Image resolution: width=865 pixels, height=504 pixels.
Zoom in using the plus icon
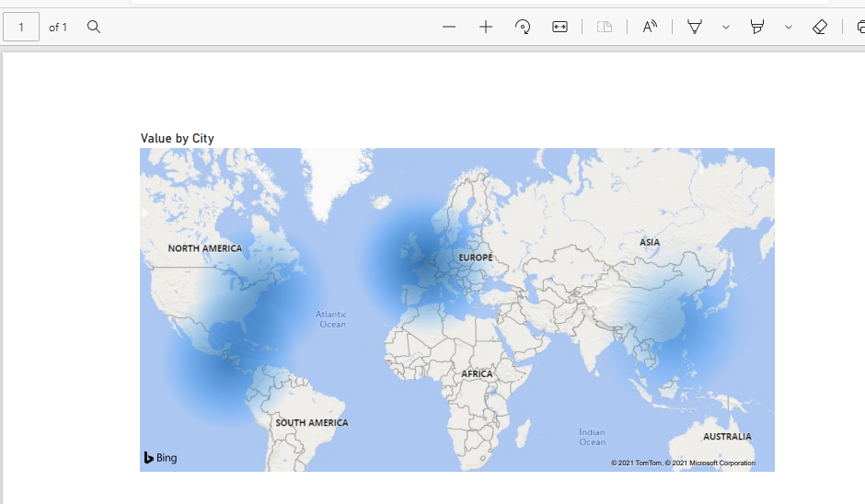tap(486, 27)
